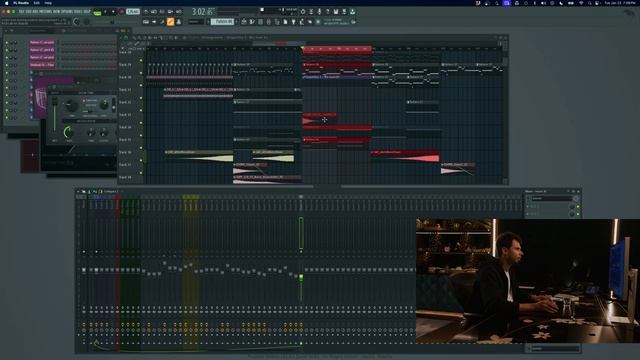Click the webcam video overlay
The height and width of the screenshot is (360, 640).
point(528,280)
